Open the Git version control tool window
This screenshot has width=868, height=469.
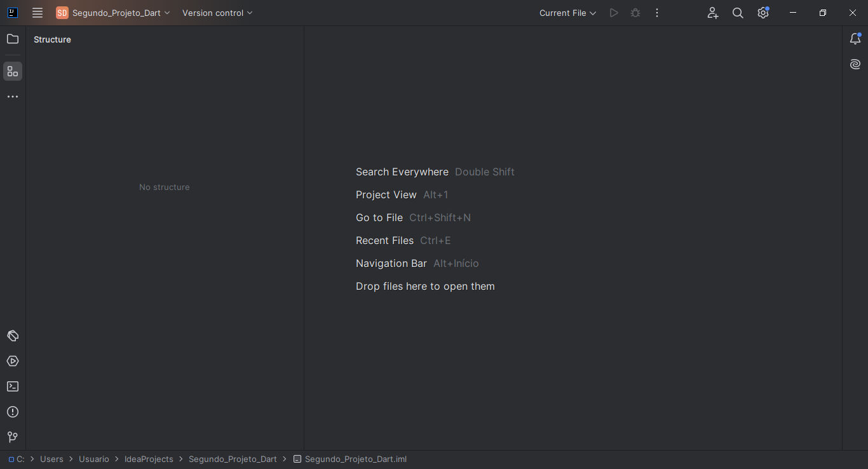click(13, 437)
